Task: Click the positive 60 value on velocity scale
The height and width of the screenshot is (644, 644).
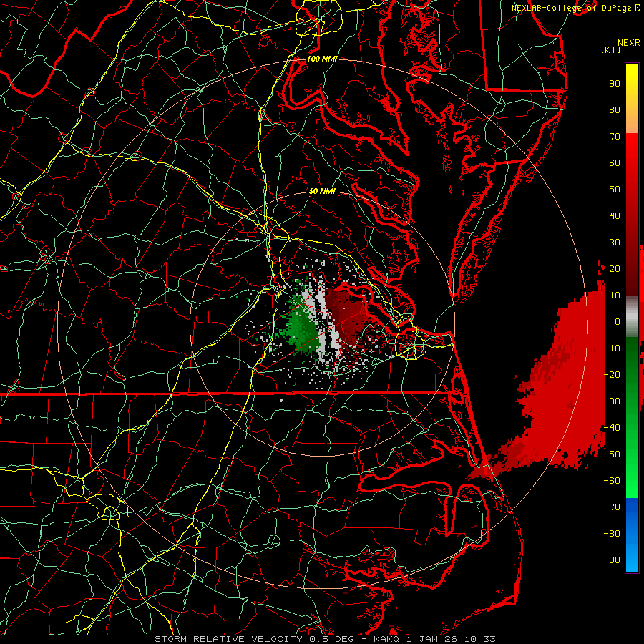Action: tap(615, 162)
